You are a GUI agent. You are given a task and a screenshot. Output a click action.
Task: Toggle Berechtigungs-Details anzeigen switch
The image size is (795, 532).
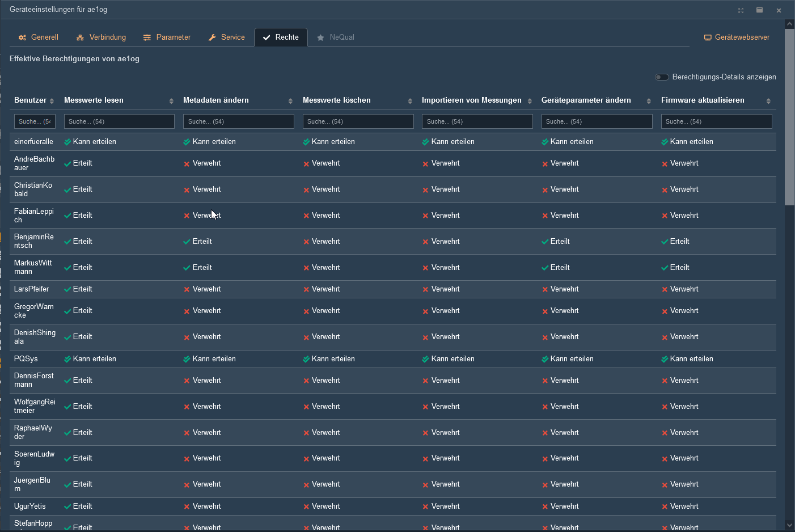coord(661,77)
